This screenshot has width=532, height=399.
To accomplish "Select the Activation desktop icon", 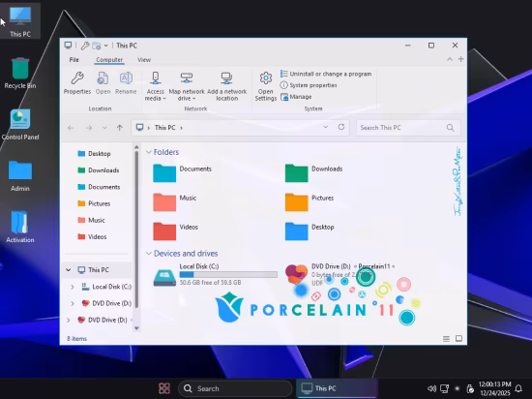I will 20,227.
